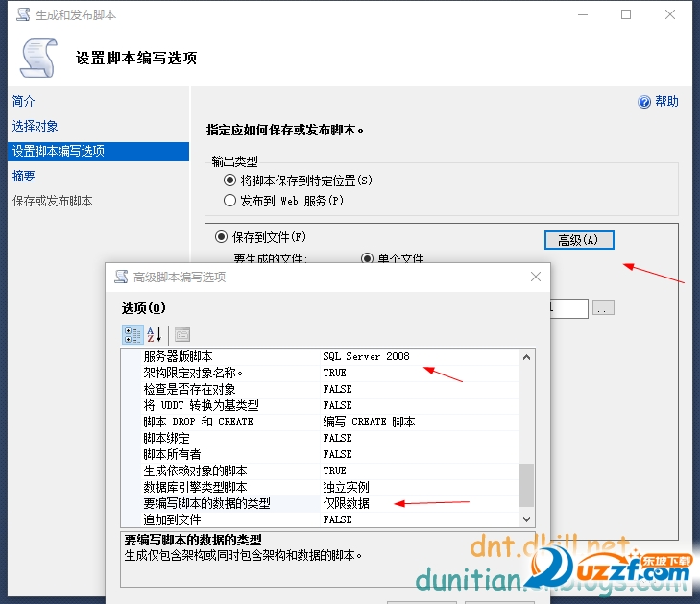The width and height of the screenshot is (700, 604).
Task: Click the browse ellipsis button
Action: [602, 308]
